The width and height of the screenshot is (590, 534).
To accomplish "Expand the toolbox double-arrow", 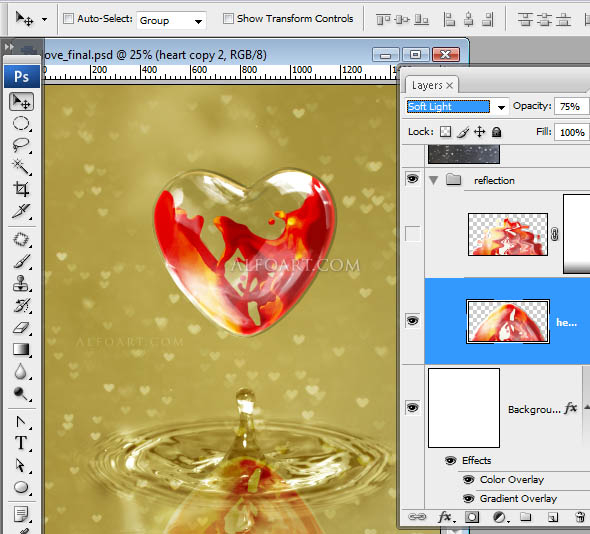I will click(x=9, y=47).
